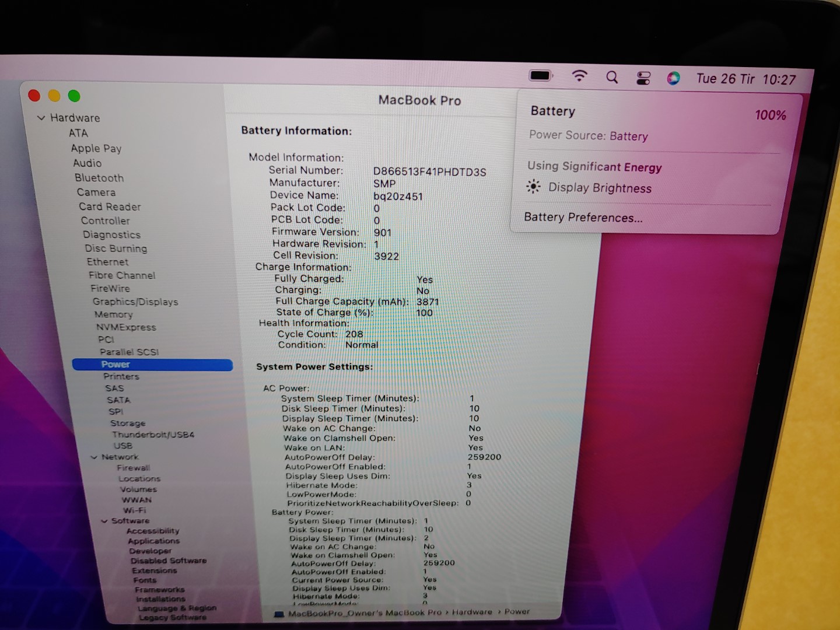Select Display Brightness in battery menu

point(600,188)
